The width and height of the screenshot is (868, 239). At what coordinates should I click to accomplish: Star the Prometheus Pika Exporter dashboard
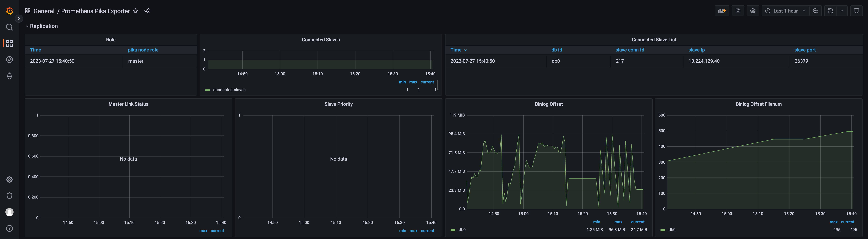click(135, 11)
